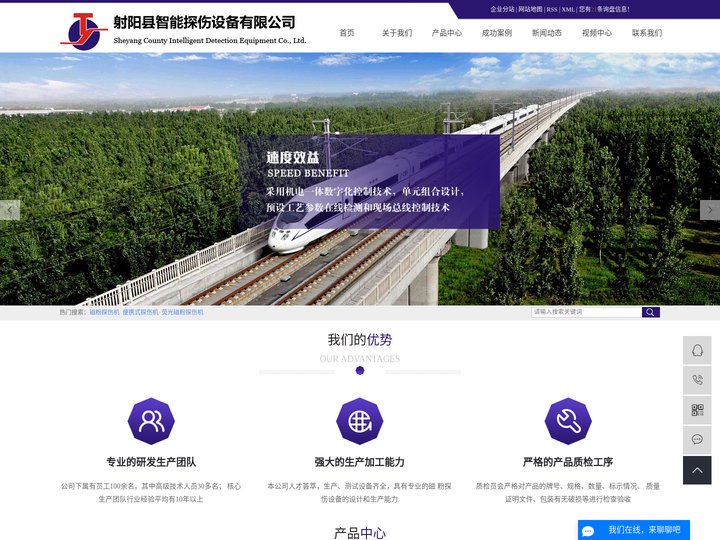Image resolution: width=720 pixels, height=540 pixels.
Task: Click the wrench quality inspection icon
Action: tap(568, 421)
